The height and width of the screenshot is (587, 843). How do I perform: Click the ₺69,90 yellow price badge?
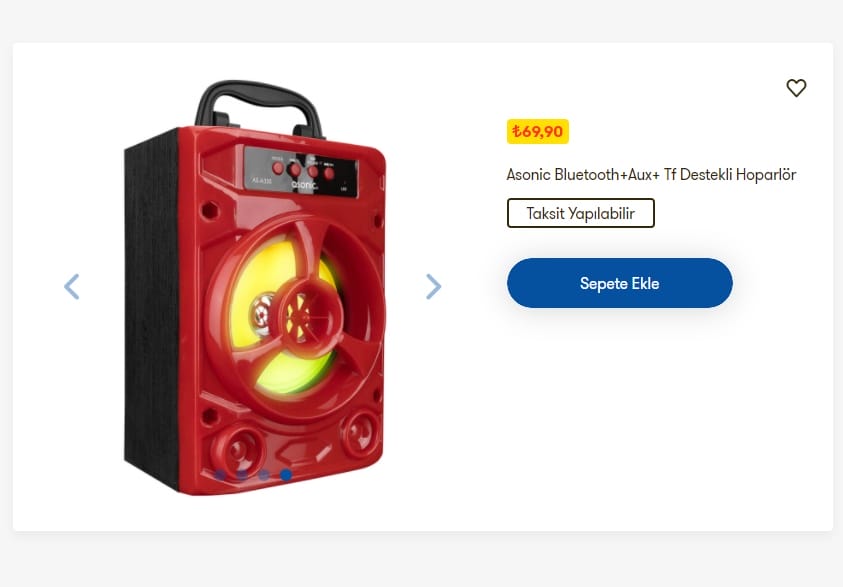pyautogui.click(x=538, y=132)
